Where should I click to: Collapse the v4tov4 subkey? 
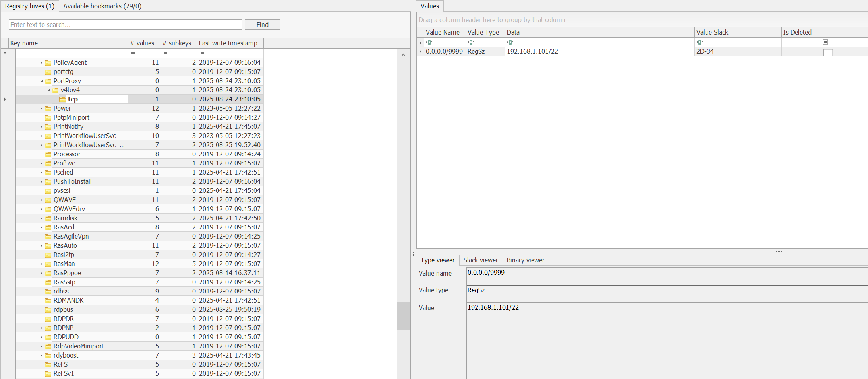pos(48,90)
